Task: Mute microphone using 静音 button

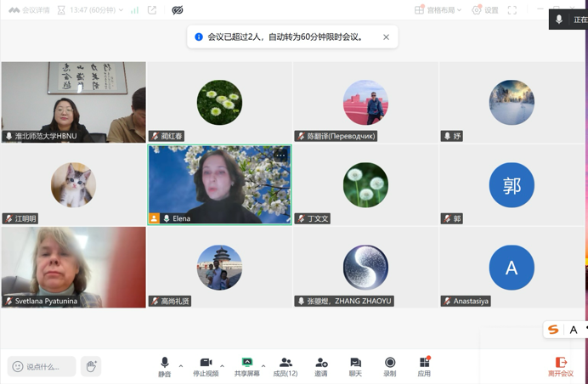Action: click(x=165, y=367)
